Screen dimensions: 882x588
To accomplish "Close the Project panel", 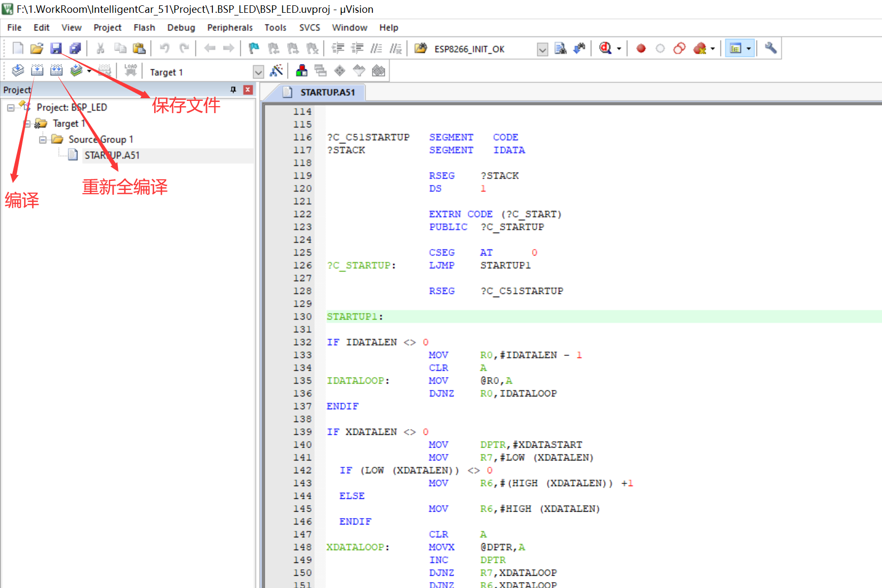I will click(x=248, y=90).
